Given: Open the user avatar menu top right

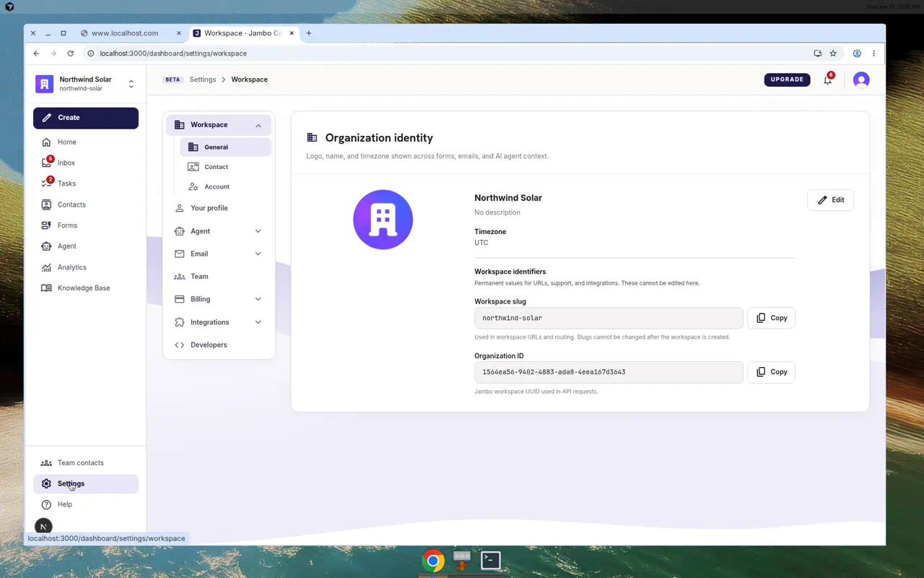Looking at the screenshot, I should click(x=861, y=80).
